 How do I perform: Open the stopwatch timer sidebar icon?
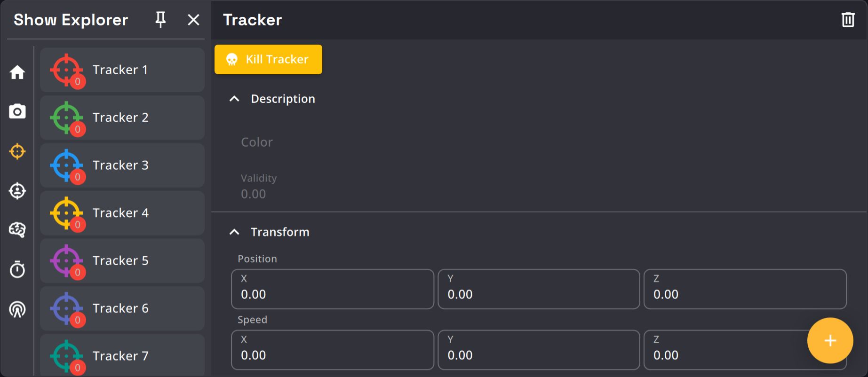tap(17, 269)
